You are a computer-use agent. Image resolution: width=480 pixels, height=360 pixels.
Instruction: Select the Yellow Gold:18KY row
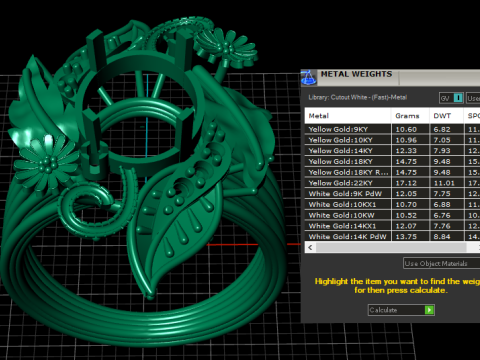392,162
